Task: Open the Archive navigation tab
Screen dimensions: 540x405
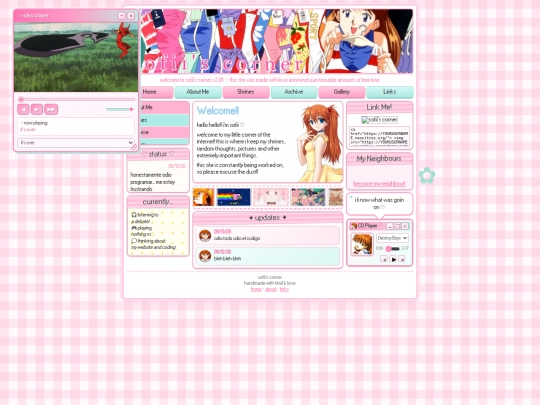Action: (294, 92)
